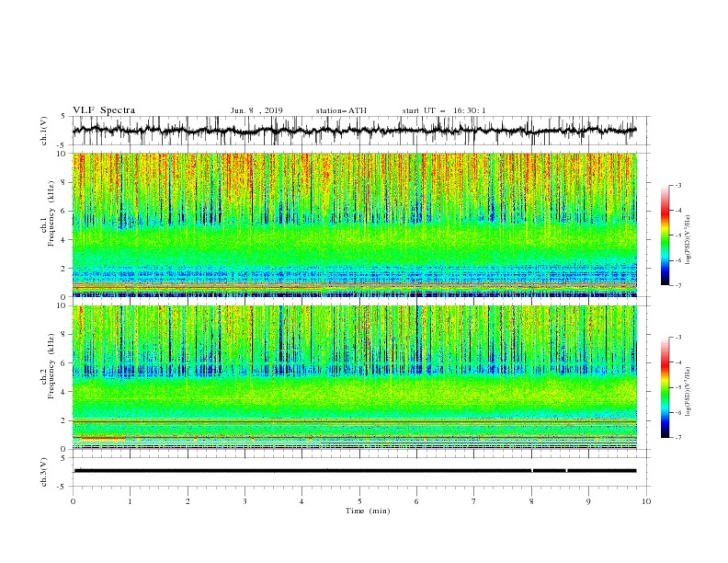Select the "start UT = 16:30:1" text
The image size is (728, 563).
tap(444, 110)
